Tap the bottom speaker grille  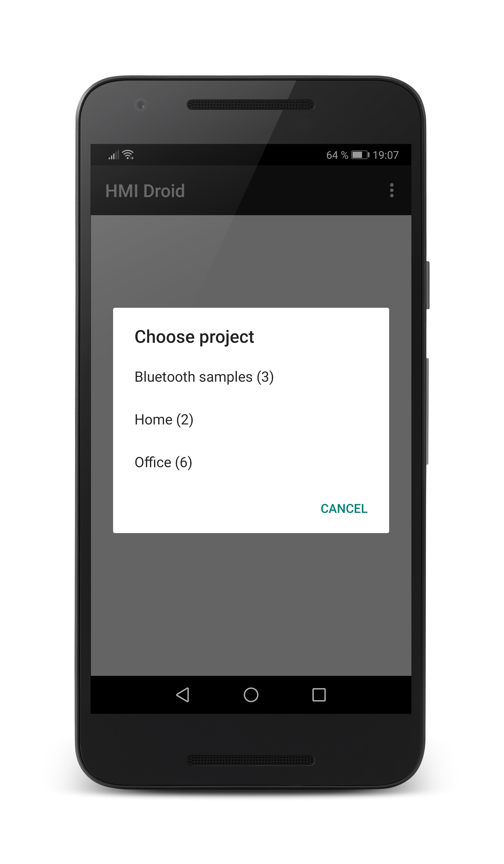(251, 760)
